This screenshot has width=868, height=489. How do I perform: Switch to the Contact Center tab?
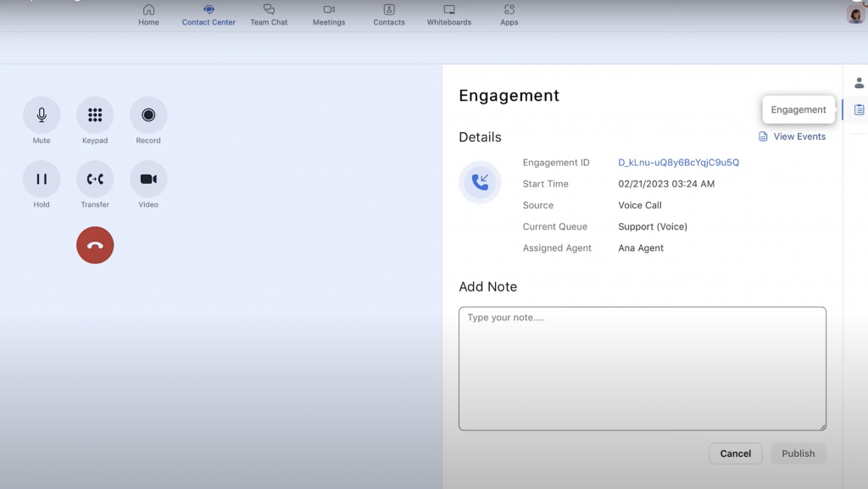click(208, 14)
